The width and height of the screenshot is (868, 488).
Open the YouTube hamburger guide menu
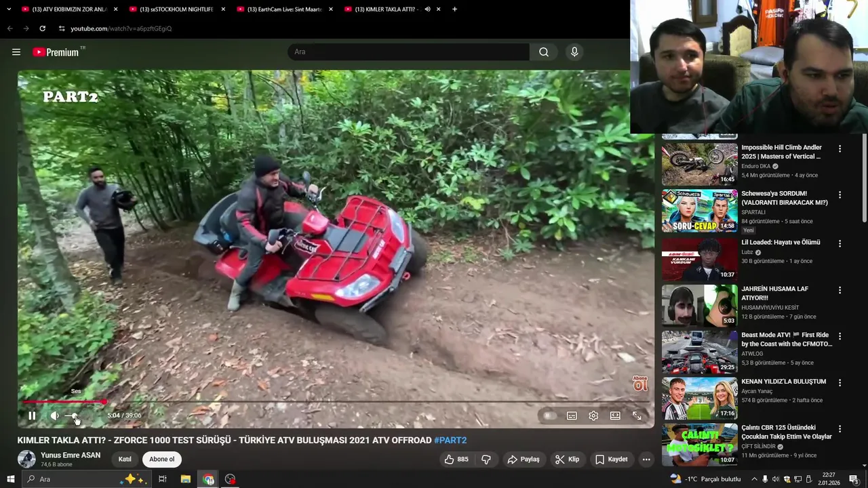16,52
